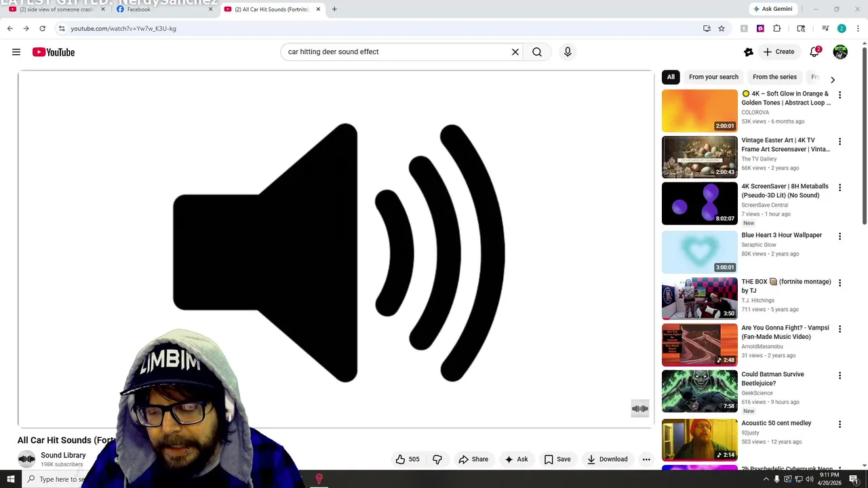Open the Soft Glow Orange thumbnail
868x488 pixels.
[699, 110]
